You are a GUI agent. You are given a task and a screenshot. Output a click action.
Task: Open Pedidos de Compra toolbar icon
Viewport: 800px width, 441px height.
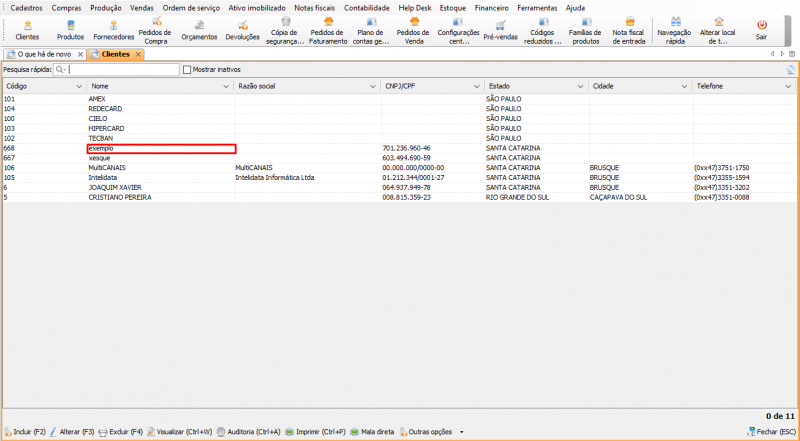coord(156,30)
